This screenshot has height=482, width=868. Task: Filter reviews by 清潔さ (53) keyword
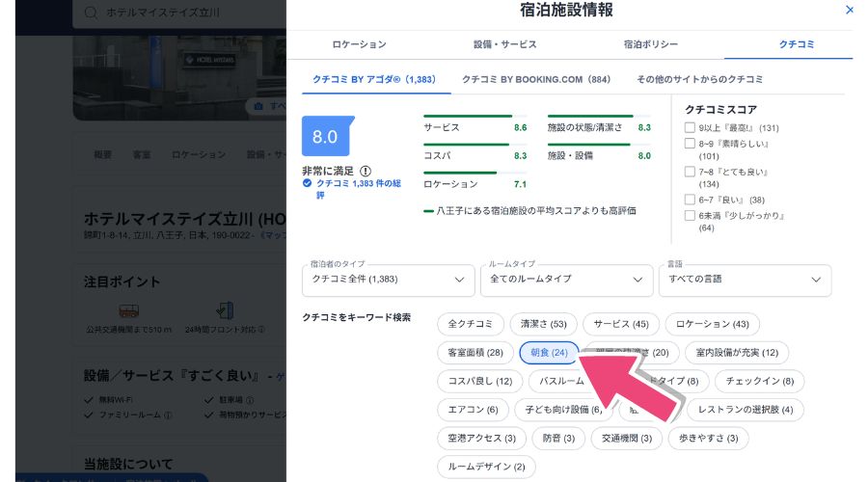click(x=543, y=324)
